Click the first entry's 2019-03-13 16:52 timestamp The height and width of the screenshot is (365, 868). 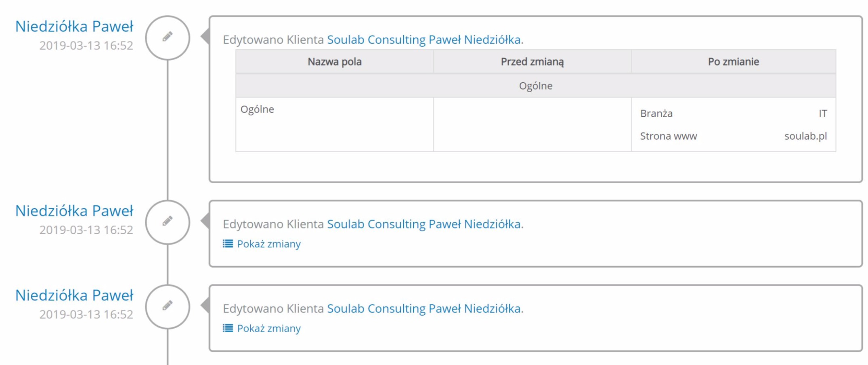click(86, 46)
